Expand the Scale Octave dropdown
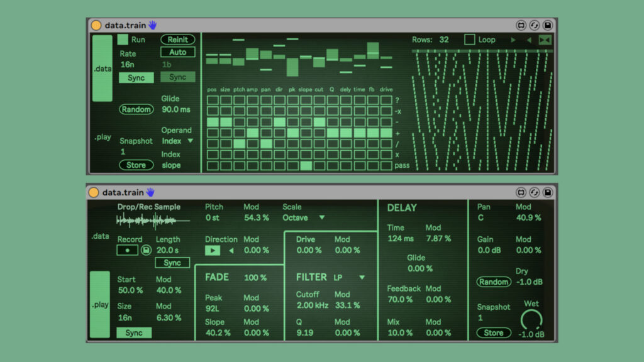 coord(304,217)
